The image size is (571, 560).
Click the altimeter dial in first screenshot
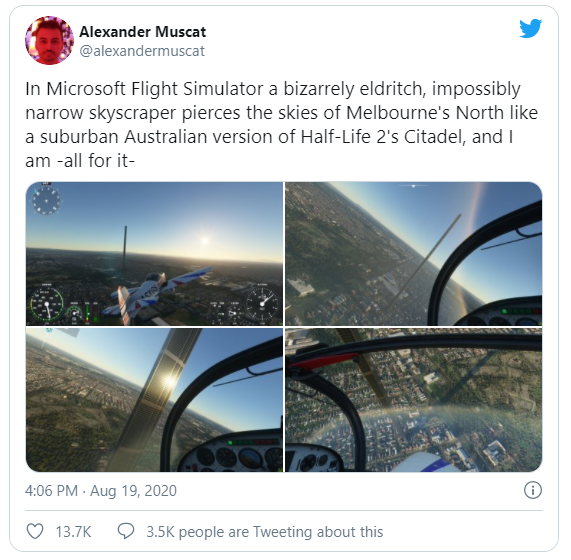pos(262,304)
